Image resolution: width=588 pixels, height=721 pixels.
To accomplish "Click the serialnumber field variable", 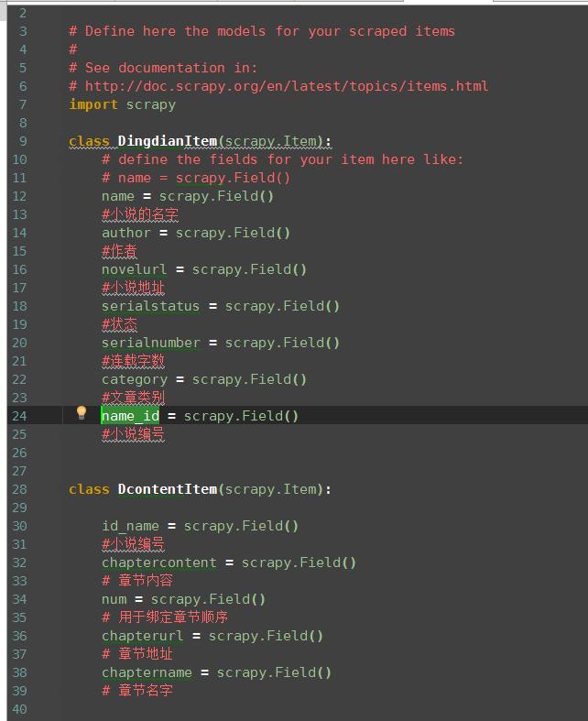I will 151,343.
